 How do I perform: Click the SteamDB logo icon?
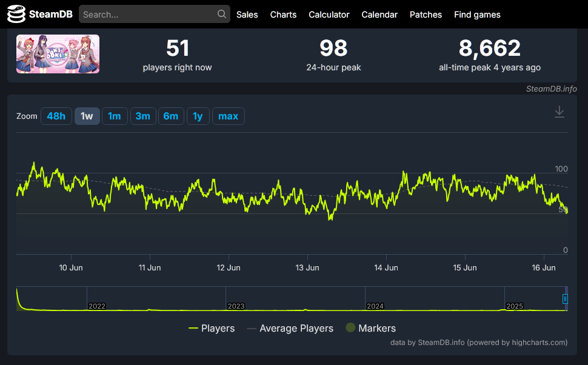click(x=16, y=15)
